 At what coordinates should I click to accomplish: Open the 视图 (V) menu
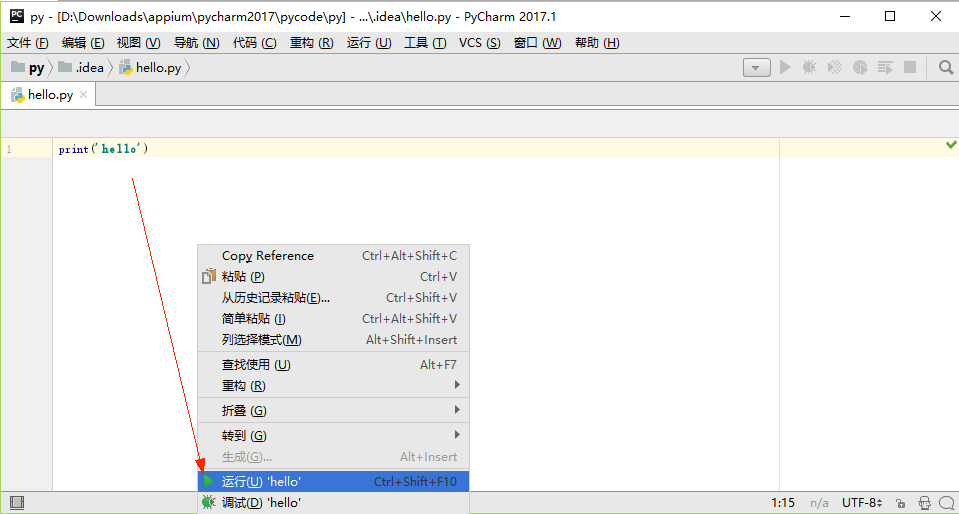click(x=139, y=43)
